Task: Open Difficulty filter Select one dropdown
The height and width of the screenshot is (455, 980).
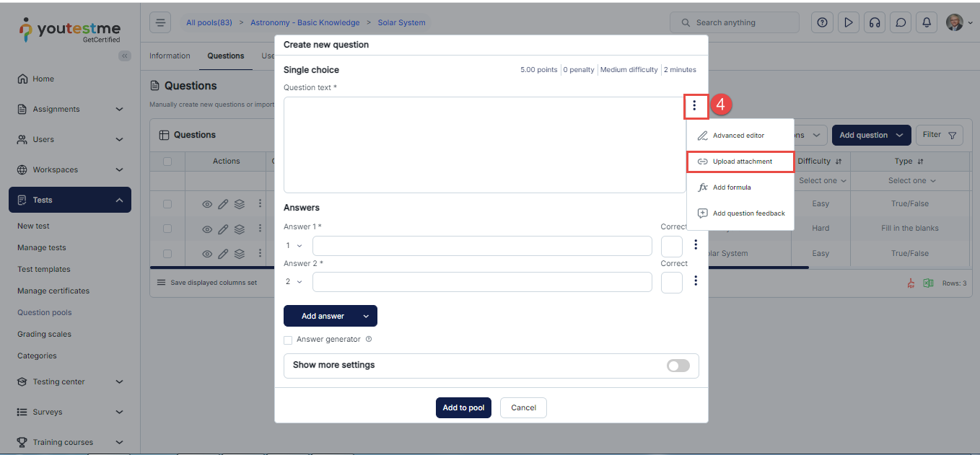Action: [823, 181]
